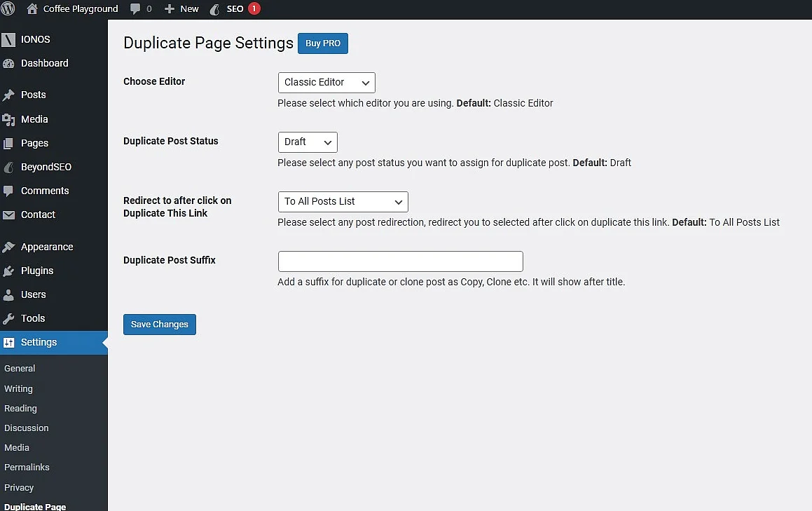
Task: Click the plus icon next to New
Action: click(x=169, y=9)
